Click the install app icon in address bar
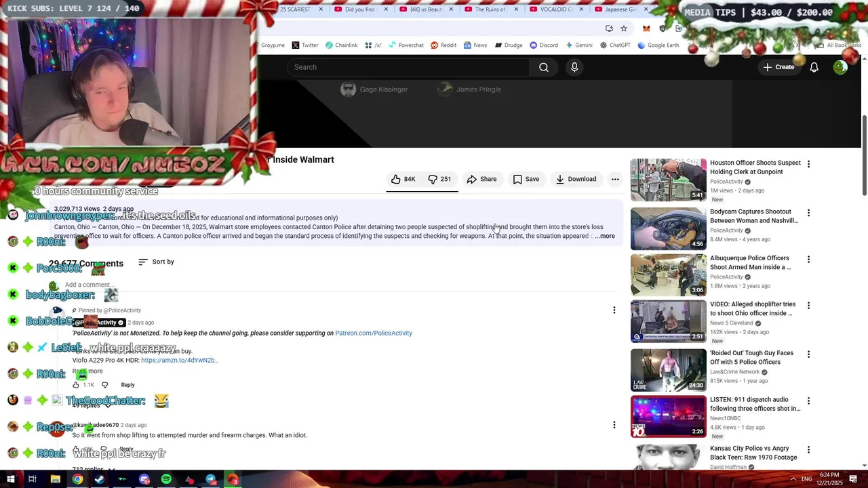The image size is (868, 488). coord(609,28)
